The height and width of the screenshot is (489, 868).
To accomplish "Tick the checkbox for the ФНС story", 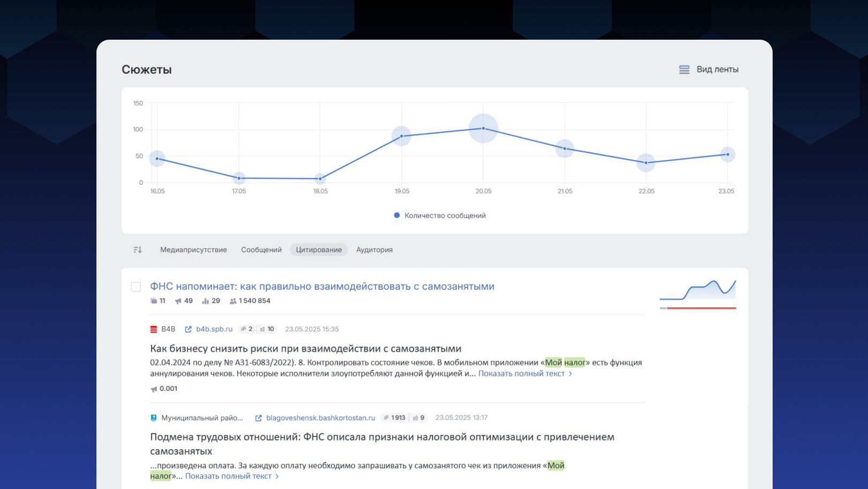I will click(x=136, y=287).
